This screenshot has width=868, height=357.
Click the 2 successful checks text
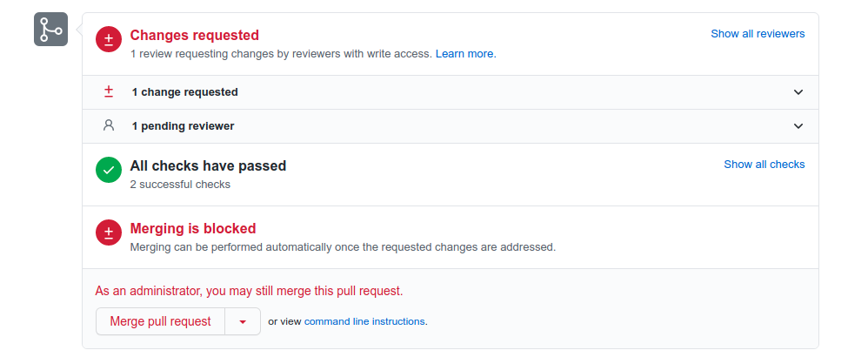(x=180, y=185)
